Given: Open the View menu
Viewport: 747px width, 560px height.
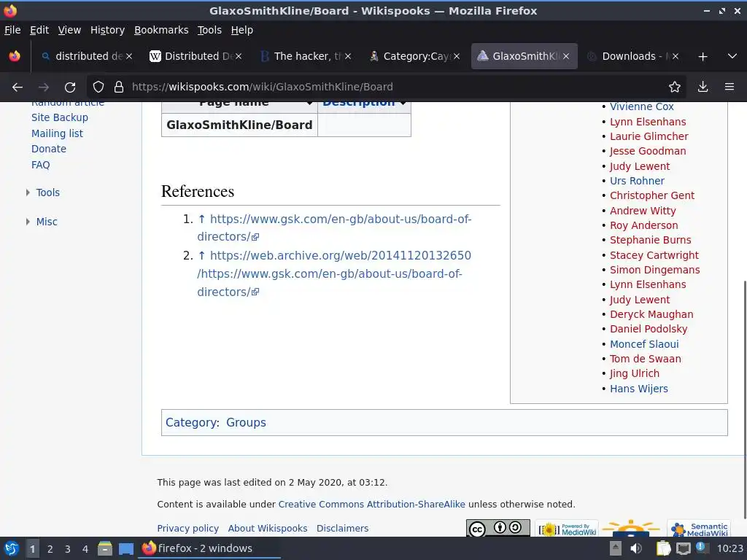Looking at the screenshot, I should pos(69,30).
